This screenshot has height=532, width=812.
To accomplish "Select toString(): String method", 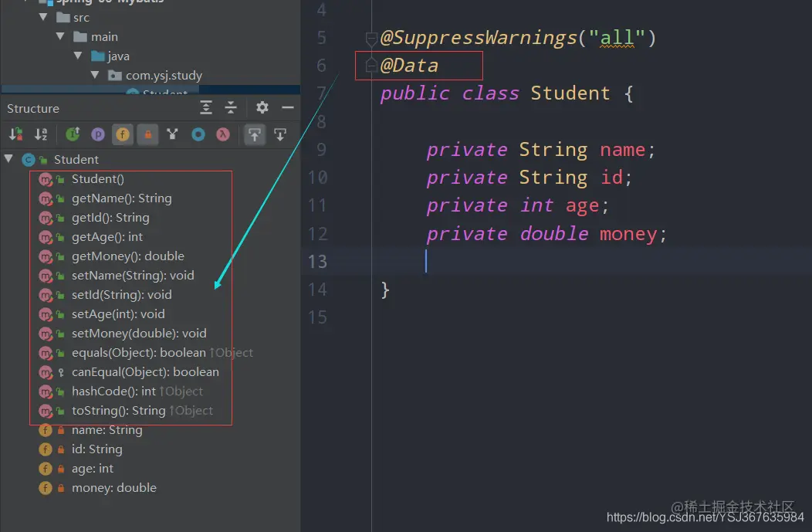I will click(119, 410).
